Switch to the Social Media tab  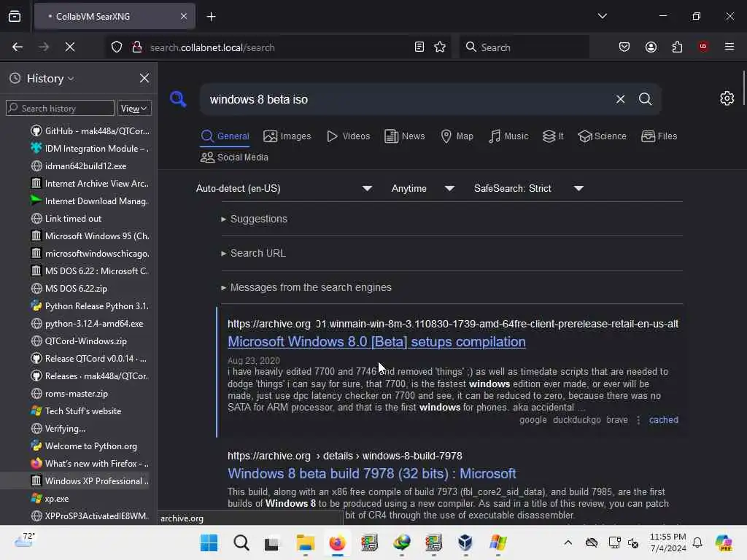(x=234, y=157)
